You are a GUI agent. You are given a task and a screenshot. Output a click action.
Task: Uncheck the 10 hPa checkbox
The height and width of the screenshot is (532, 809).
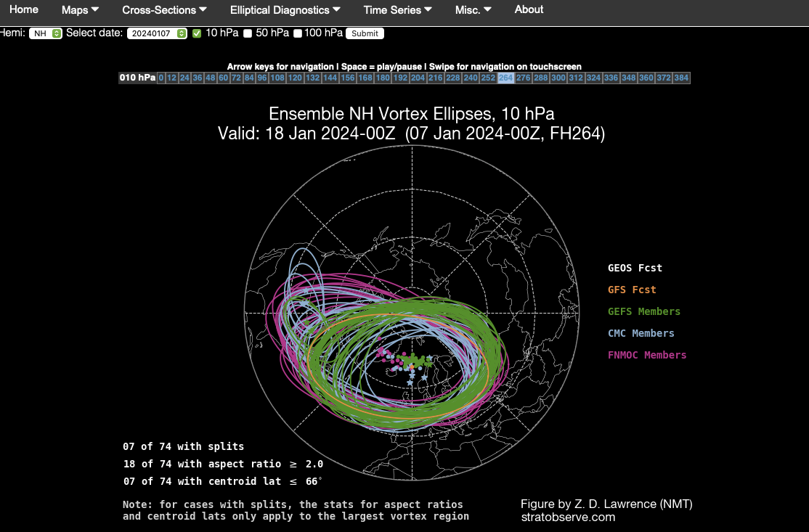point(197,33)
